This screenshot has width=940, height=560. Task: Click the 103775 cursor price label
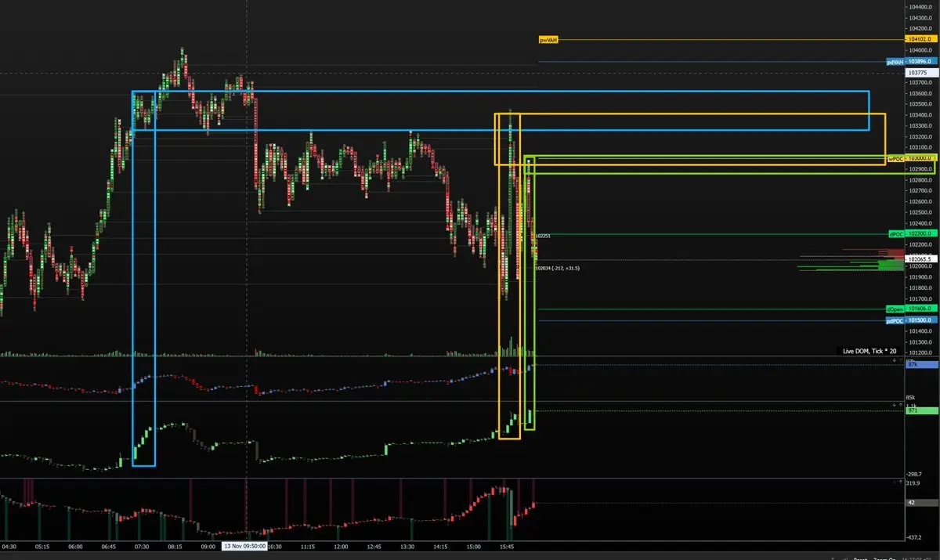click(920, 73)
